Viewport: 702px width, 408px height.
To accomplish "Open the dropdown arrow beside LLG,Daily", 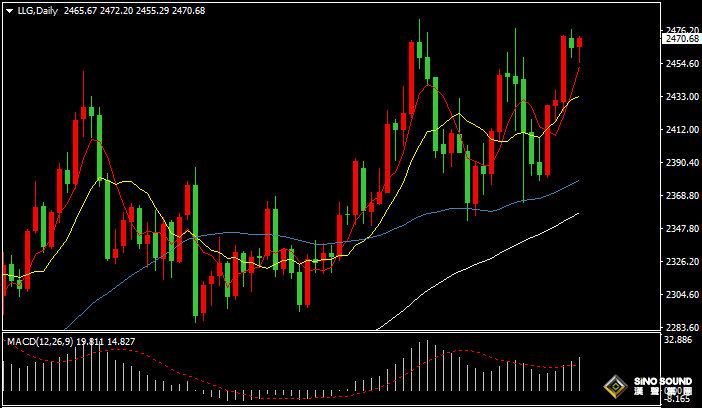I will click(x=10, y=10).
